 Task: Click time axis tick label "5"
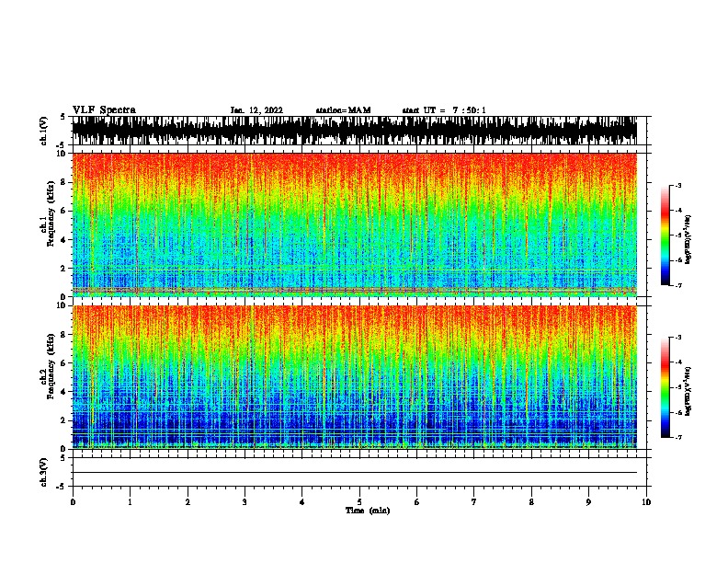pos(359,502)
